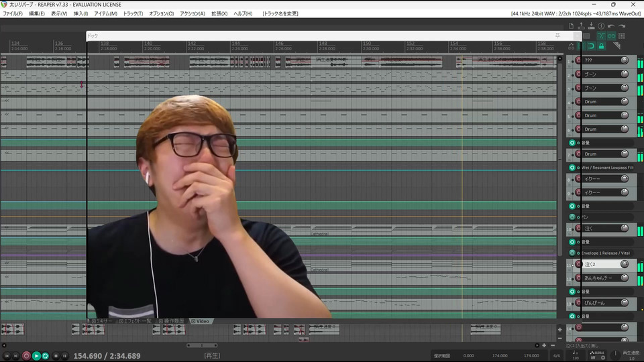Click the green Play button

click(36, 356)
